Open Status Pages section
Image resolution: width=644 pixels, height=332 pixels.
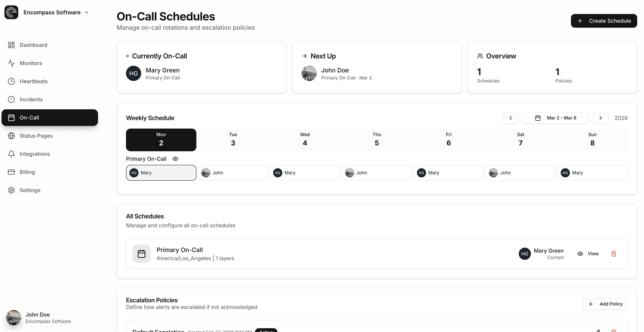point(36,136)
